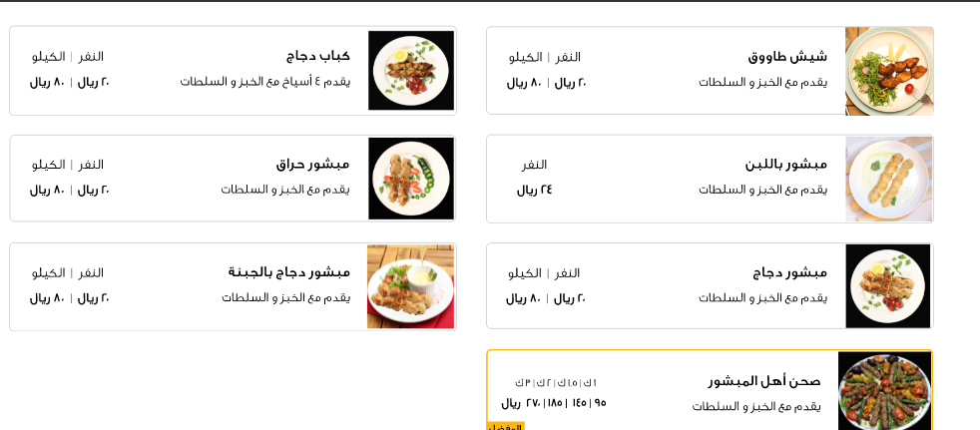
Task: Open the شيش طاووق item title
Action: [787, 57]
